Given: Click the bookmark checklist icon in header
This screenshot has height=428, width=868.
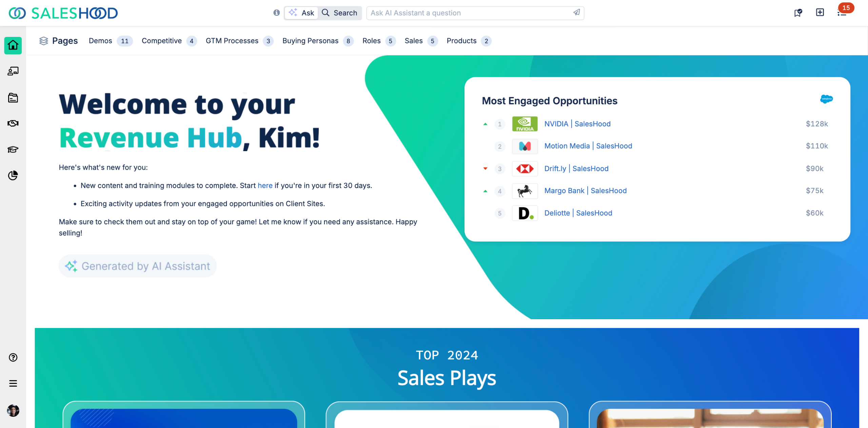Looking at the screenshot, I should click(798, 13).
